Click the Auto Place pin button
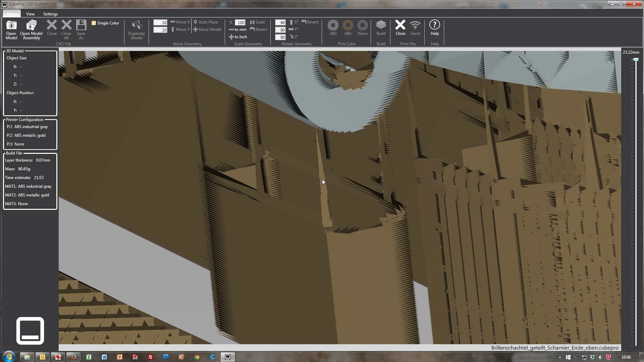Screen dimensions: 644x362 click(206, 22)
